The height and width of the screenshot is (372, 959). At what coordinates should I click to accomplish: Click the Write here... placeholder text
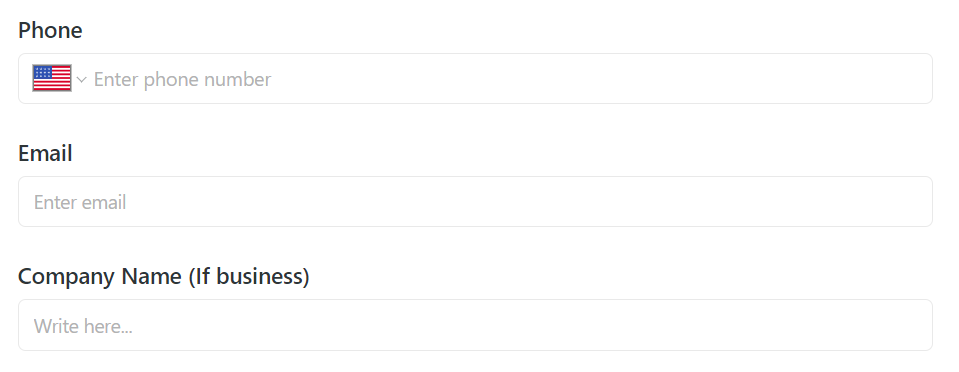click(83, 326)
